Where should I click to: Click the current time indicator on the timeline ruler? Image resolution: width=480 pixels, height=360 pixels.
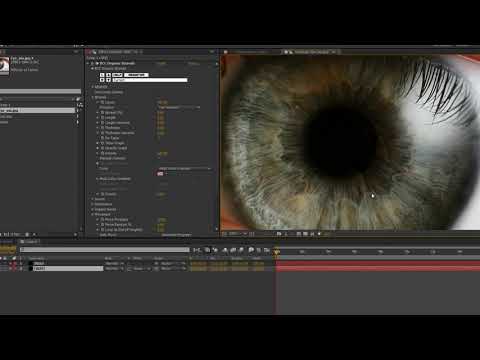[277, 252]
